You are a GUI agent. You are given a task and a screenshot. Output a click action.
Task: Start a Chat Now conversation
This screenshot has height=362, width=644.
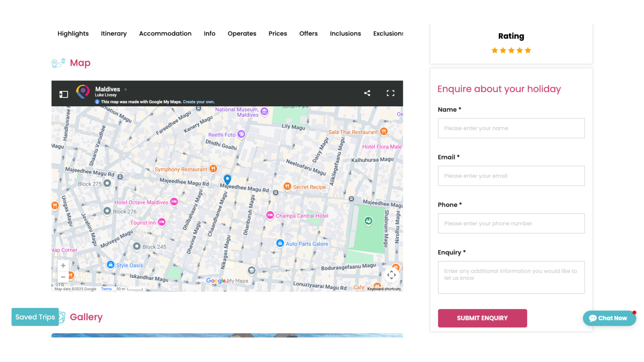[609, 318]
